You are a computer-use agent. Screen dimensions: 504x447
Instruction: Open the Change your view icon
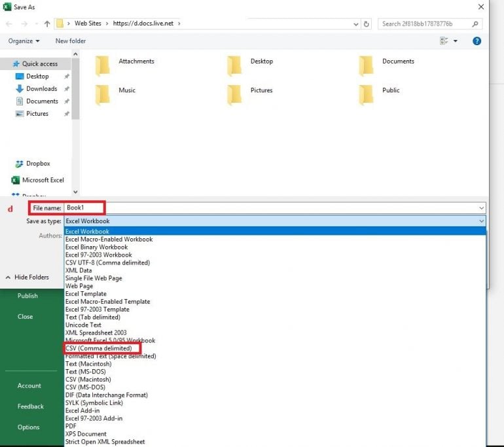pos(445,41)
